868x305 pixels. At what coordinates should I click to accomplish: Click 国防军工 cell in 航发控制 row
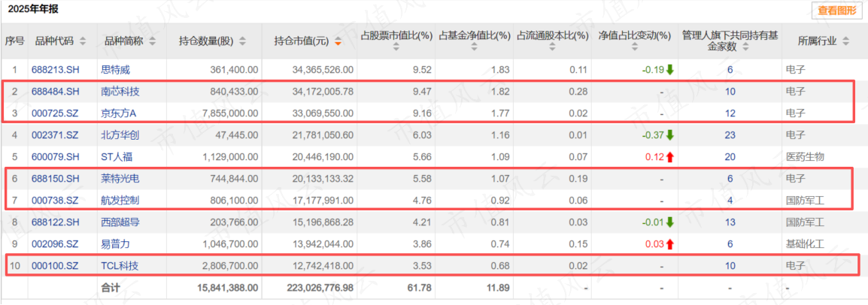[x=804, y=200]
